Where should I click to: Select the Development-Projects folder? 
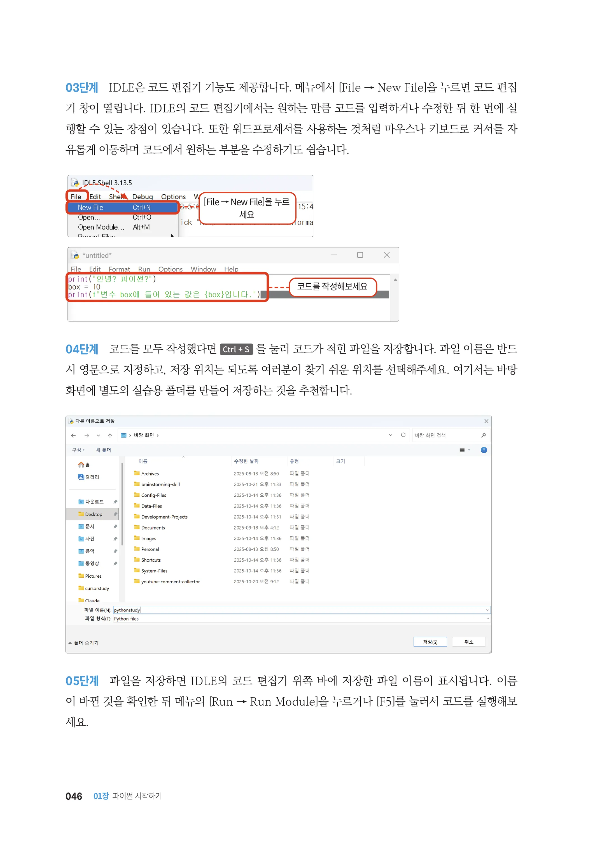click(x=164, y=517)
